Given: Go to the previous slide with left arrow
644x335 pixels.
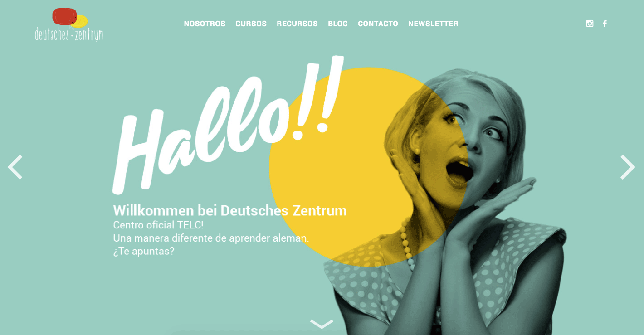Looking at the screenshot, I should [15, 167].
